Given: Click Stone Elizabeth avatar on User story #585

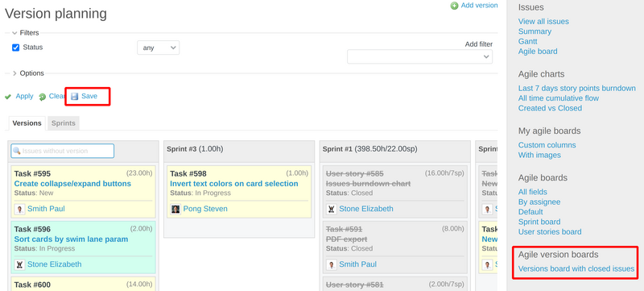Looking at the screenshot, I should click(332, 209).
